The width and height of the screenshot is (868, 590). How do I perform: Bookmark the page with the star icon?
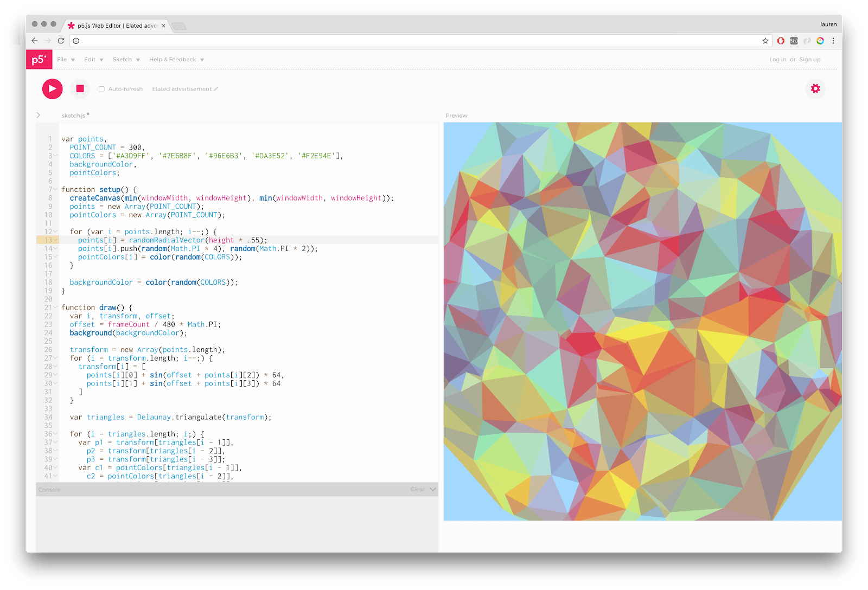765,40
